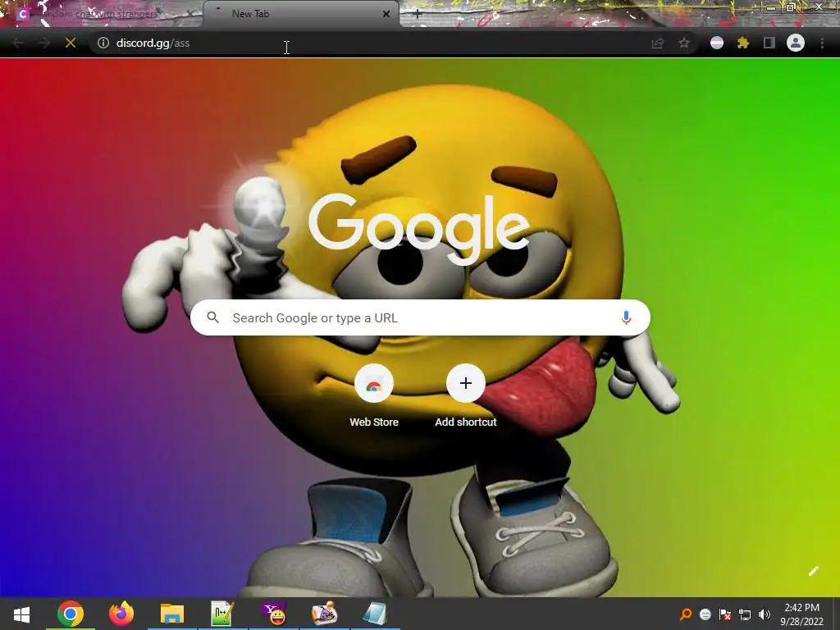Image resolution: width=840 pixels, height=630 pixels.
Task: Click the white face tray icon
Action: (705, 615)
